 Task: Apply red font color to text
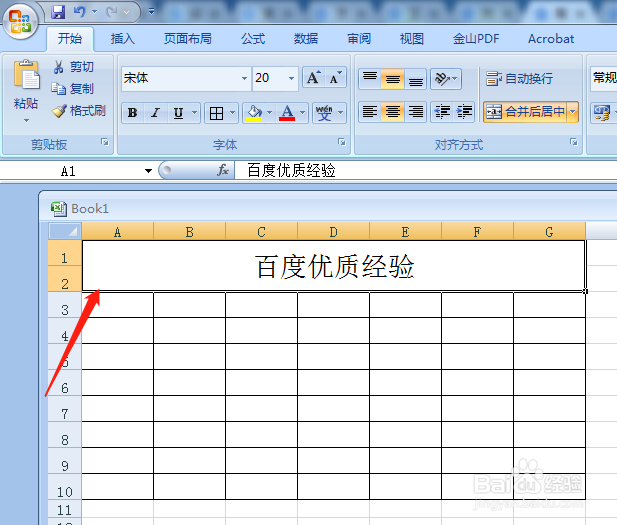(287, 113)
